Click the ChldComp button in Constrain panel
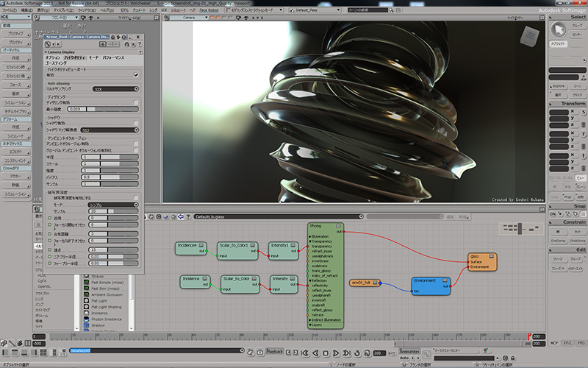 [578, 240]
